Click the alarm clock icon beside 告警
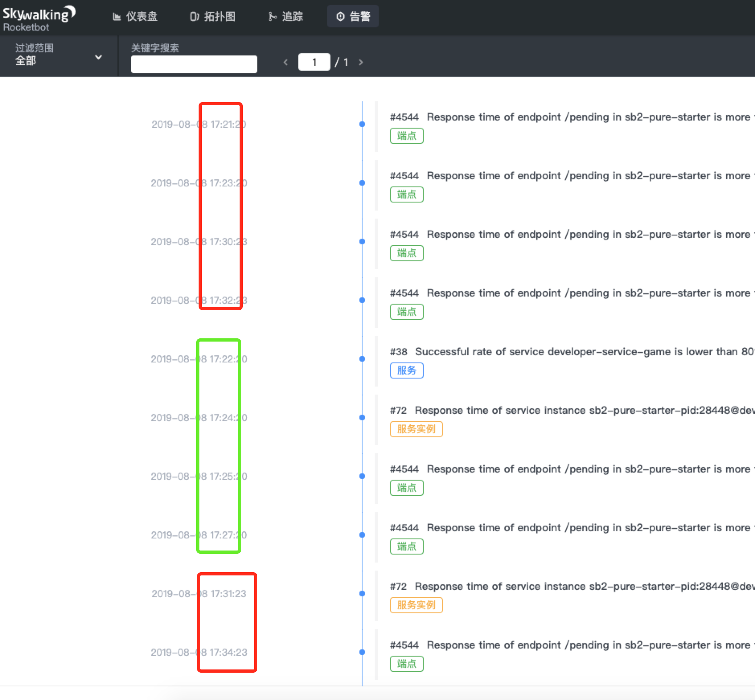 click(x=341, y=17)
